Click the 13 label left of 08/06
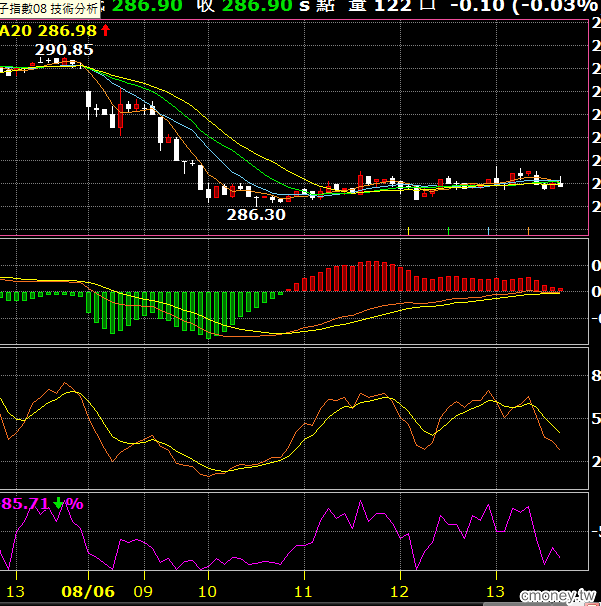Screen dimensions: 601x606 point(15,591)
